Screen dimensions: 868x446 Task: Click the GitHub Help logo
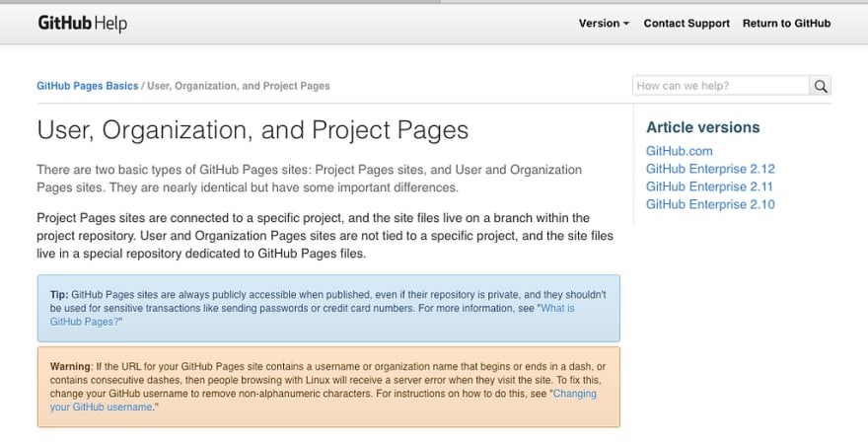tap(83, 24)
